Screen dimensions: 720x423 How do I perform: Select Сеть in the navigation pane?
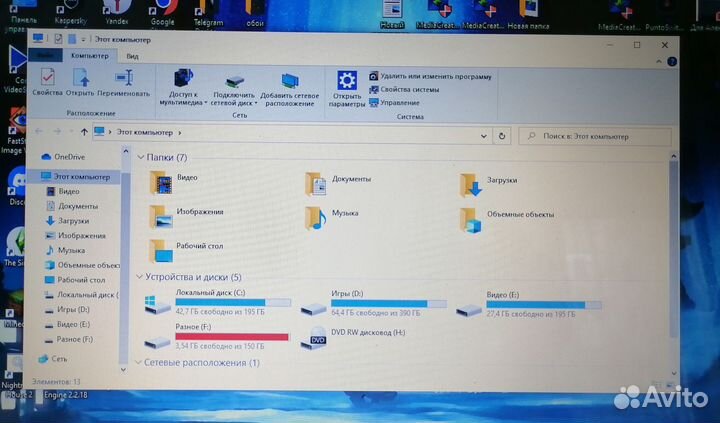pos(58,359)
